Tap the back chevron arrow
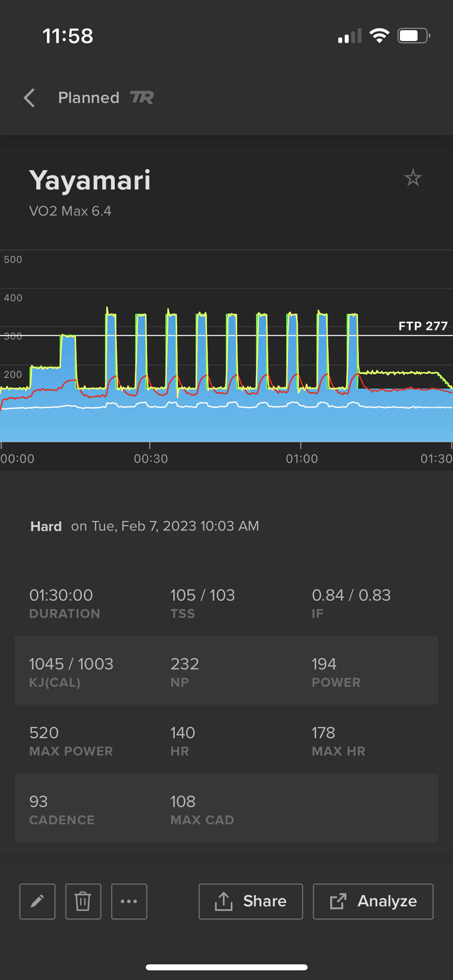The width and height of the screenshot is (453, 980). click(29, 98)
